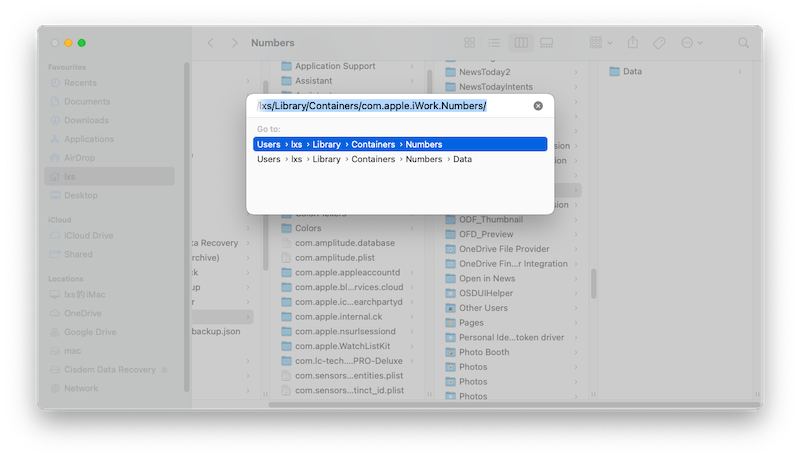This screenshot has width=800, height=459.
Task: Switch to list view
Action: click(x=494, y=43)
